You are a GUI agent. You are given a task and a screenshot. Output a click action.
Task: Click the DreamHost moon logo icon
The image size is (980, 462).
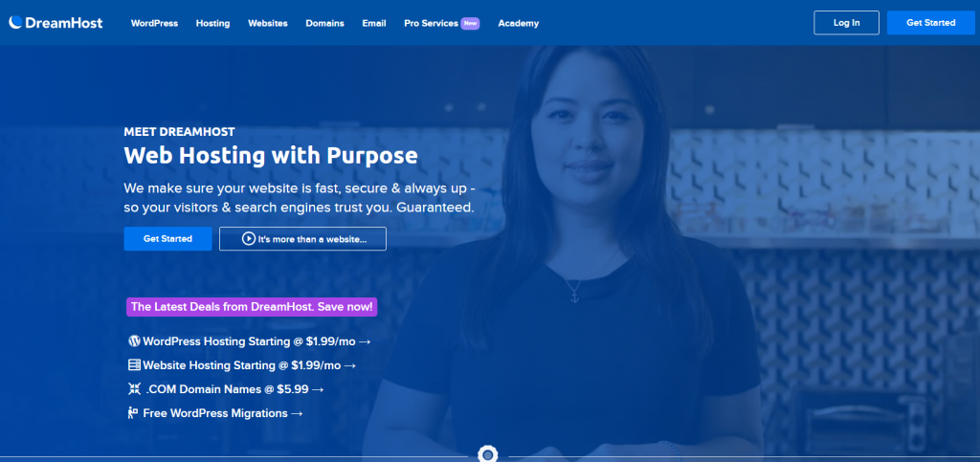[x=15, y=22]
